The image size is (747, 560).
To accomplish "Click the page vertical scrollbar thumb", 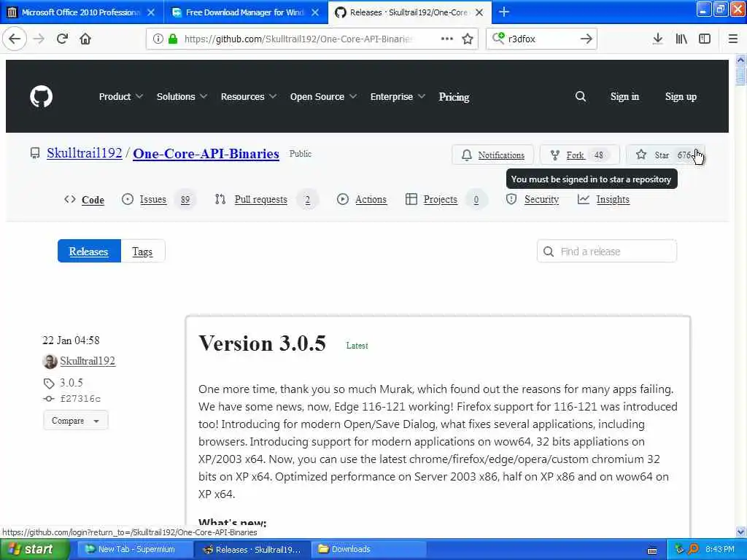I will (740, 76).
